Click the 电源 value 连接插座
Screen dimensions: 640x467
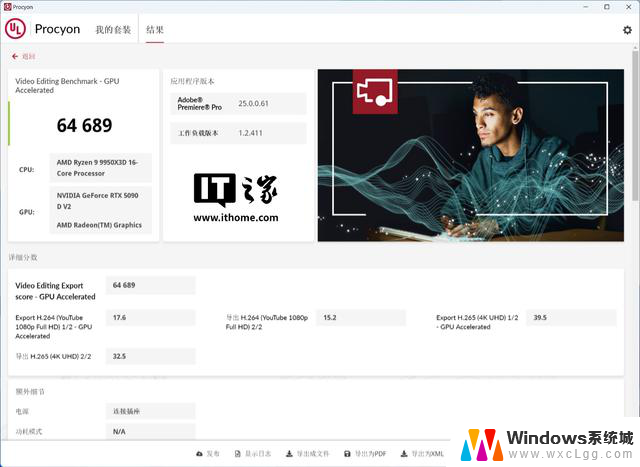coord(151,411)
